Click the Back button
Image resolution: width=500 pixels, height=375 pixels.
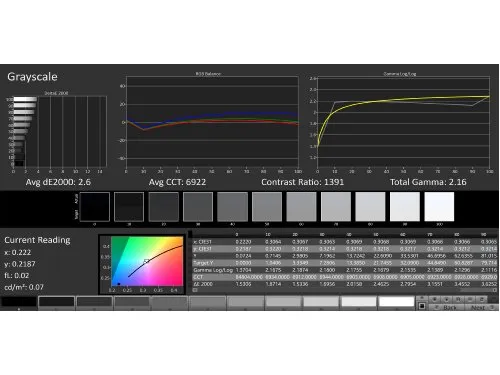[446, 307]
